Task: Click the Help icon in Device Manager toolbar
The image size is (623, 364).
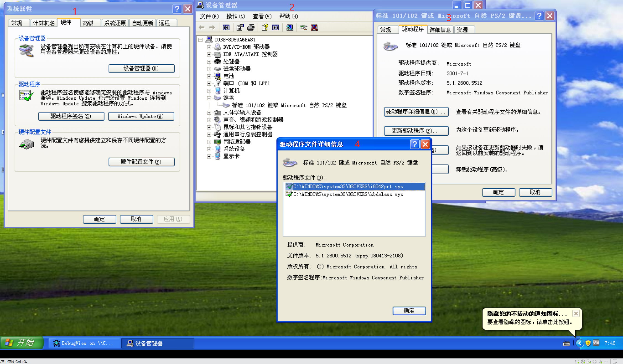Action: tap(265, 27)
